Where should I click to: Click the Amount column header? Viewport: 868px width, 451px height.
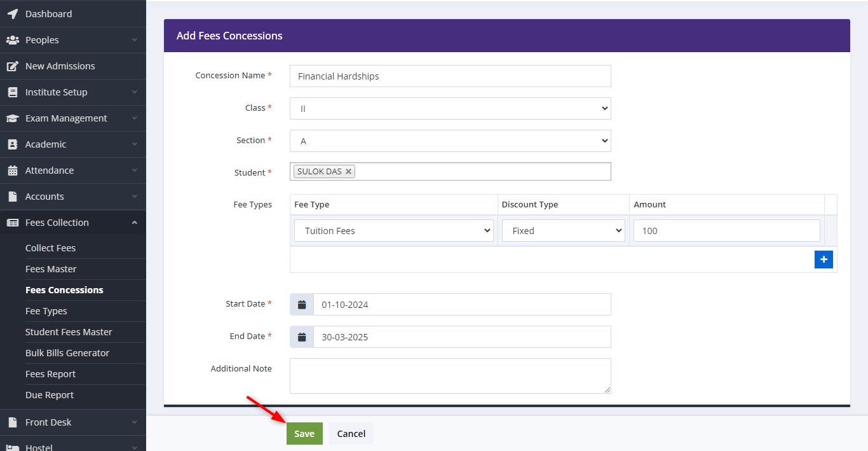click(649, 205)
